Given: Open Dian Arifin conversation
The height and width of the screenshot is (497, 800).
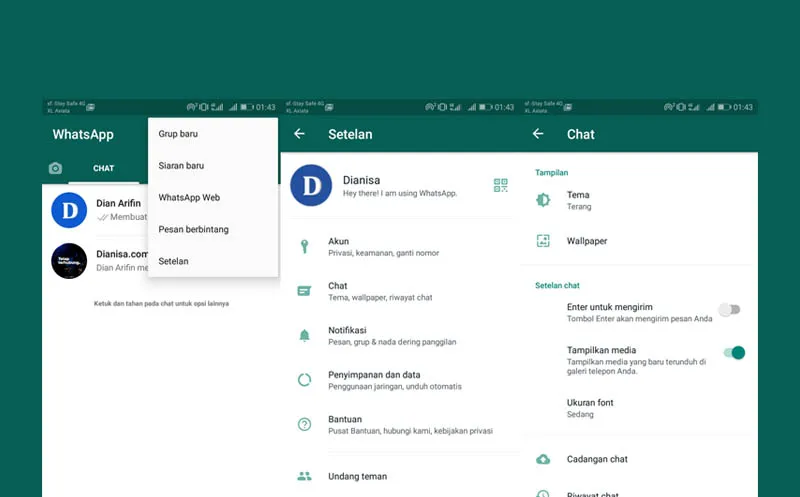Looking at the screenshot, I should (x=120, y=209).
